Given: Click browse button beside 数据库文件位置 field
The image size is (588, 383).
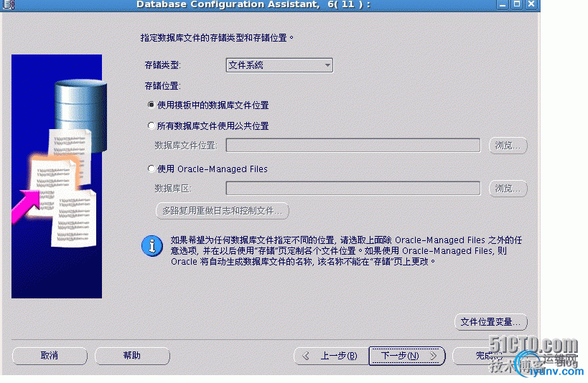Looking at the screenshot, I should tap(508, 146).
